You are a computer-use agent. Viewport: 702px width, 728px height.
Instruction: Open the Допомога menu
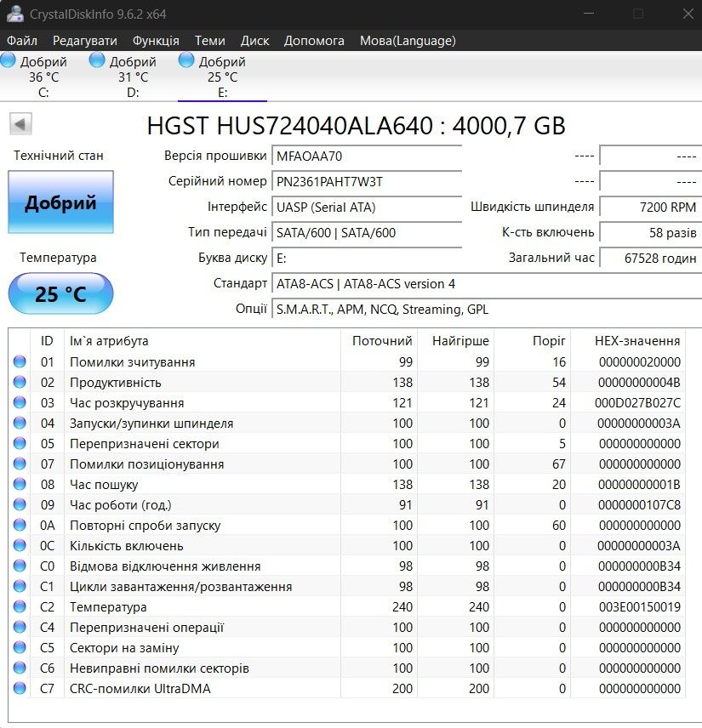pos(314,41)
